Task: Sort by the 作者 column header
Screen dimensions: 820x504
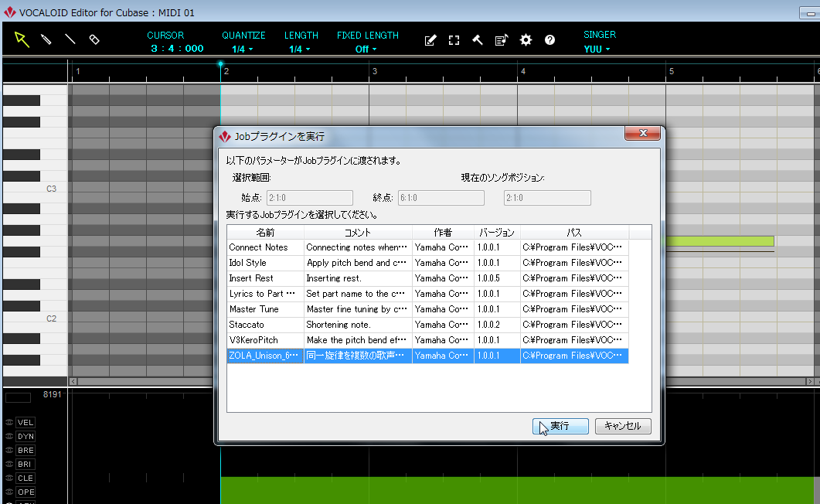Action: tap(443, 233)
